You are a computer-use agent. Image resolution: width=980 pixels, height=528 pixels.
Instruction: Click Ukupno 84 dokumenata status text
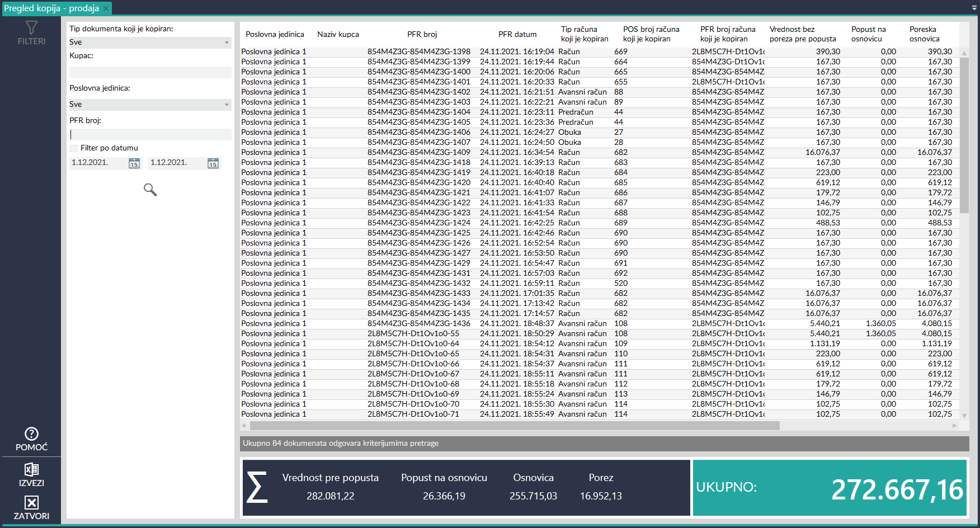(341, 444)
